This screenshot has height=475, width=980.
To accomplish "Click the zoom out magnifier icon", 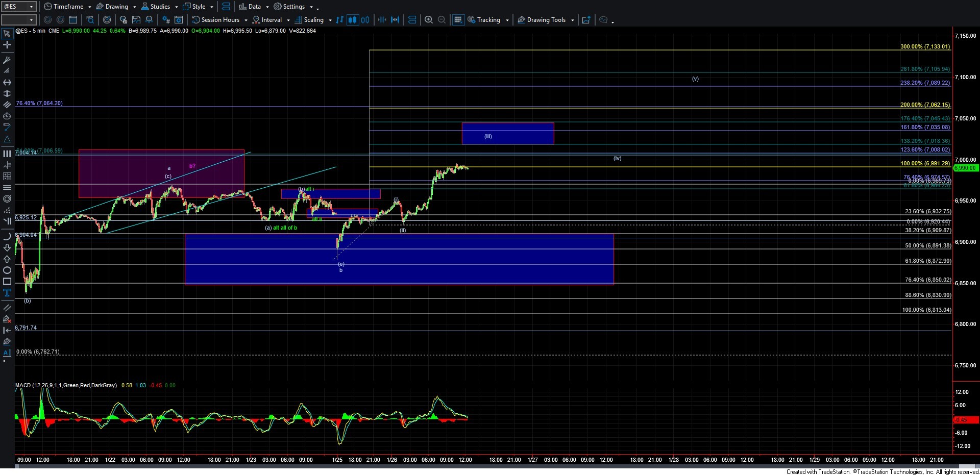I will pos(442,20).
